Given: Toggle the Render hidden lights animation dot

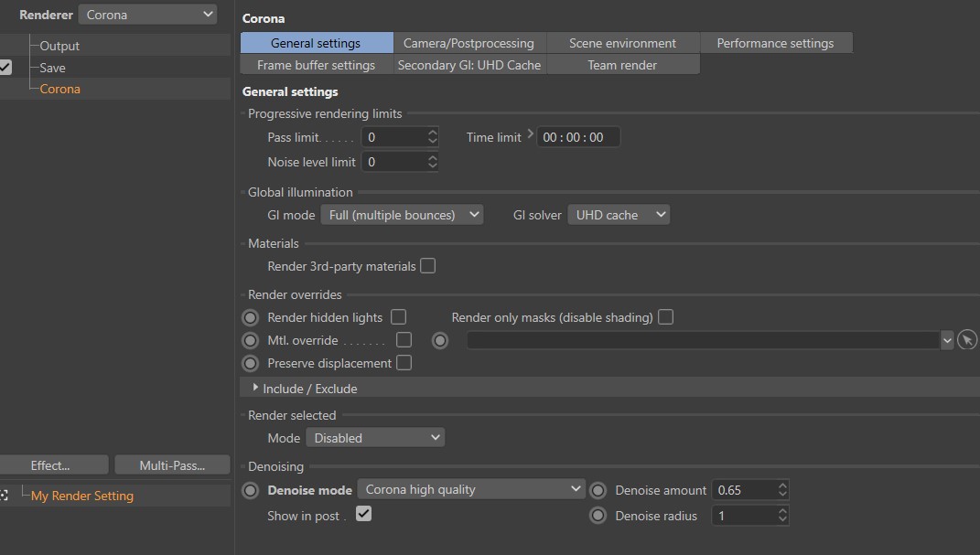Looking at the screenshot, I should (250, 318).
